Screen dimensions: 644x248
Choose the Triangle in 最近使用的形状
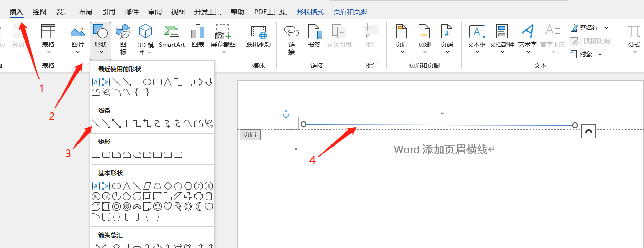click(168, 82)
